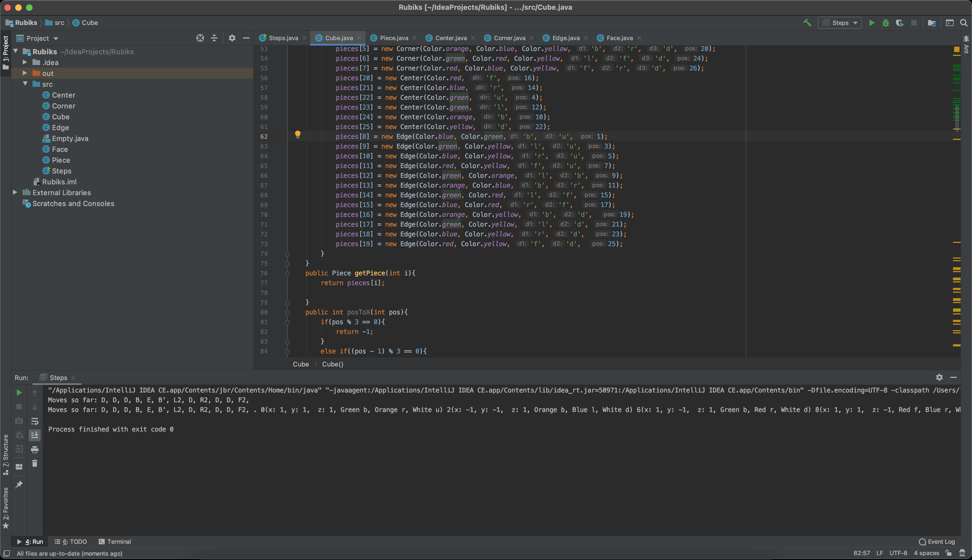The image size is (972, 560).
Task: Click the locate crosshair icon in Project panel
Action: [x=200, y=38]
